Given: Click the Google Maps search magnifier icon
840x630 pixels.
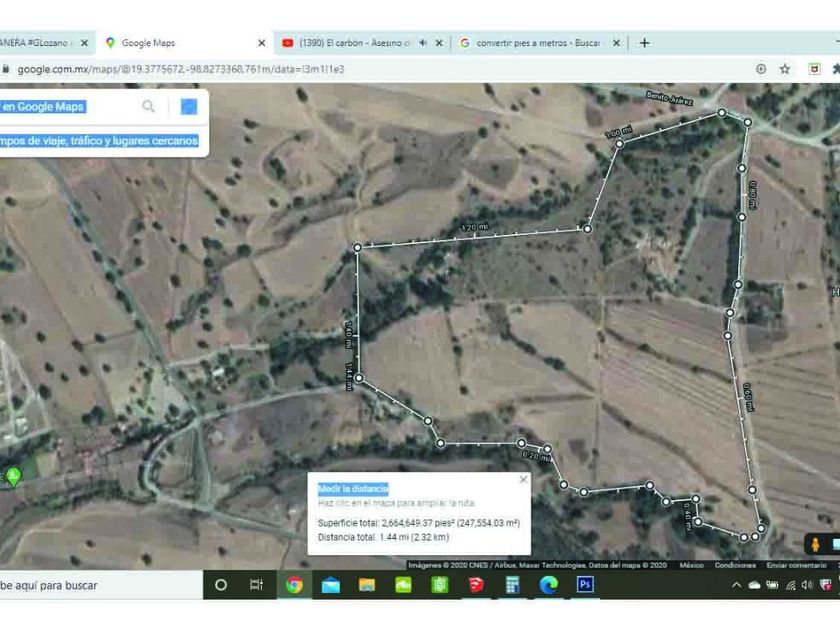Looking at the screenshot, I should [149, 107].
